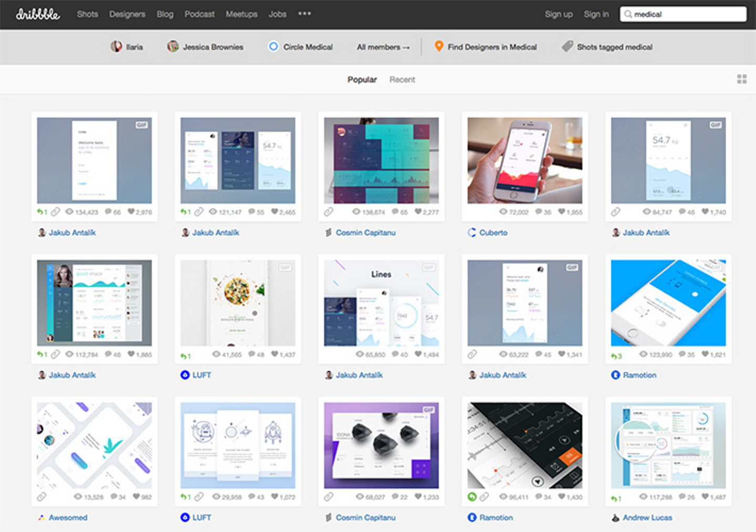Click attachment icon on Cosmin Capitanu's 138,674 shot
The height and width of the screenshot is (532, 756).
tap(329, 212)
